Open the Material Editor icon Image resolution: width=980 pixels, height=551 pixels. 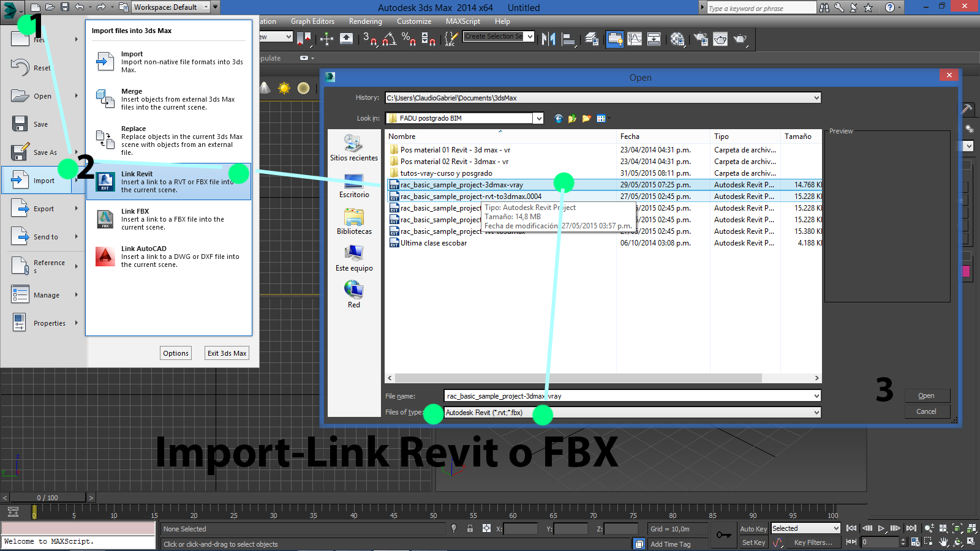[677, 39]
